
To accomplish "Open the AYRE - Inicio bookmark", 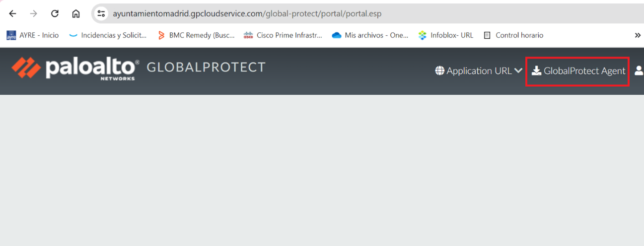I will tap(33, 35).
